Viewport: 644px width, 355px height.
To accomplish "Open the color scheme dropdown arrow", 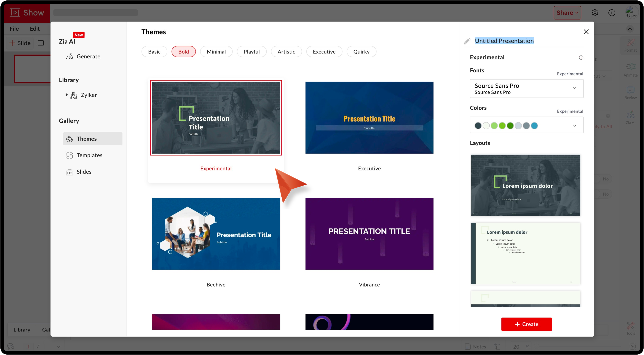I will point(574,125).
